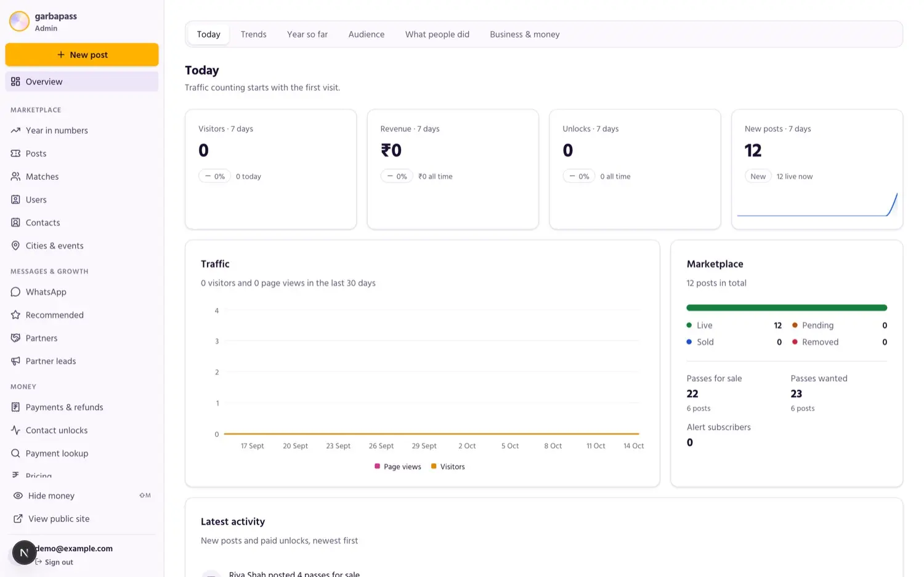Viewport: 924px width, 577px height.
Task: Click demo@example.com account email
Action: (74, 549)
